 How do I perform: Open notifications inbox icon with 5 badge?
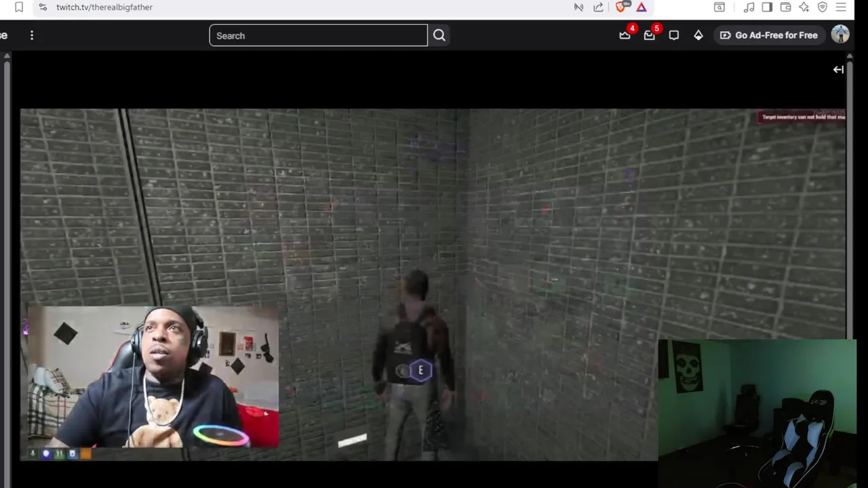click(x=650, y=35)
